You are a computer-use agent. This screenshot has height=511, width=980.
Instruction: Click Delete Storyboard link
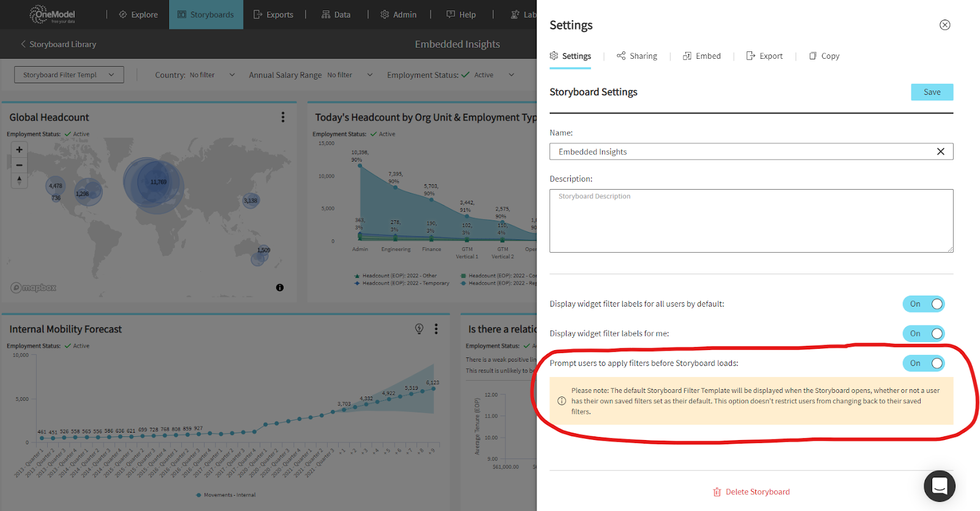point(751,491)
